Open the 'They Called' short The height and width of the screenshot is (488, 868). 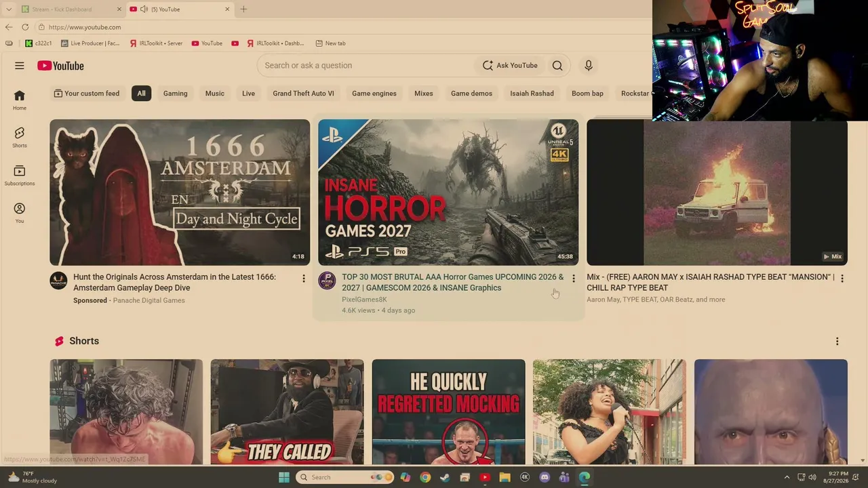click(x=287, y=412)
